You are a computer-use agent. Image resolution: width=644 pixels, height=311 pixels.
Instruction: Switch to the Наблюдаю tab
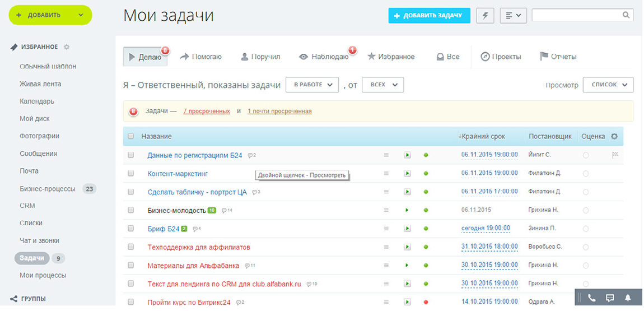(324, 57)
